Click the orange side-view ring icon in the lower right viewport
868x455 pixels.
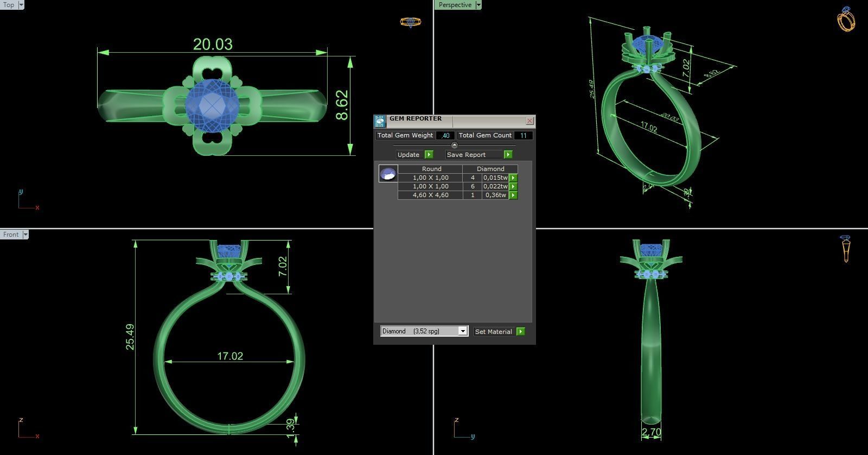[x=845, y=249]
